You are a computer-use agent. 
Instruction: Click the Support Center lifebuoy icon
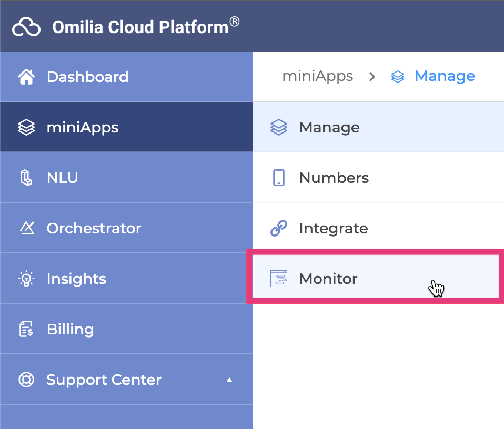(26, 380)
